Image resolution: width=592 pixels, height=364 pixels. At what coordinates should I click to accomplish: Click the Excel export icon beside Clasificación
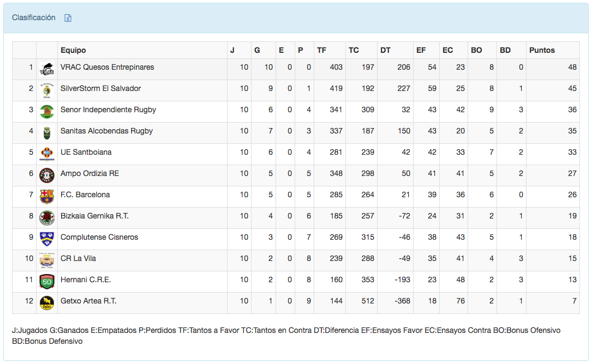pyautogui.click(x=68, y=18)
